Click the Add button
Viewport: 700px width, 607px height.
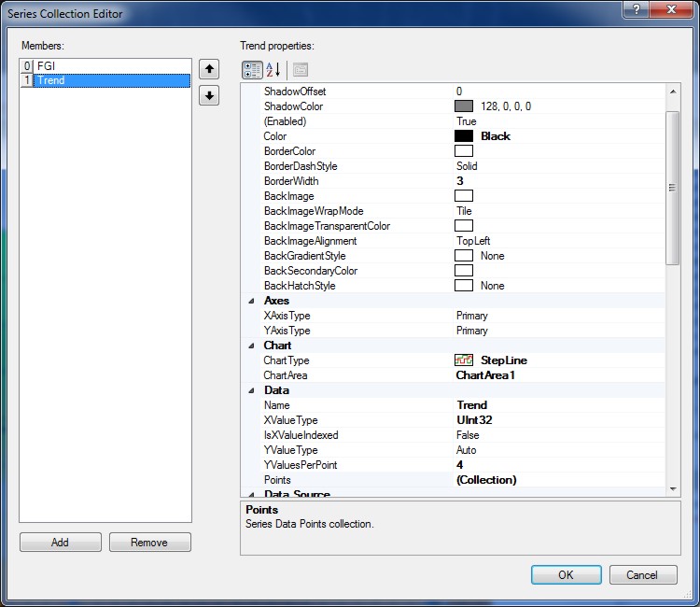(60, 543)
